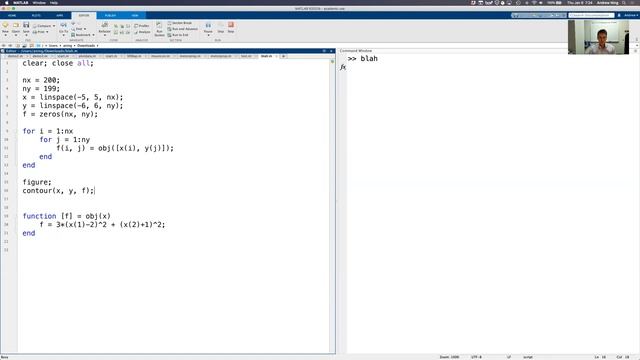
Task: Expand the arrow under New
Action: [5, 35]
